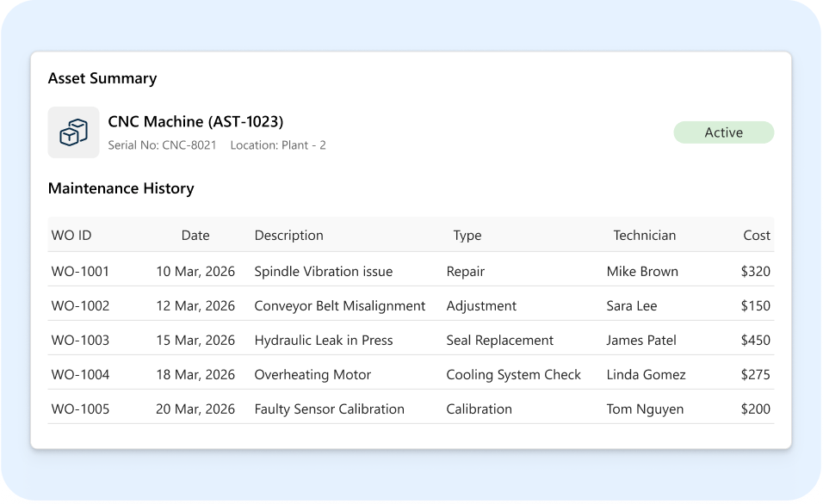
Task: Open work order WO-1001
Action: pos(80,271)
